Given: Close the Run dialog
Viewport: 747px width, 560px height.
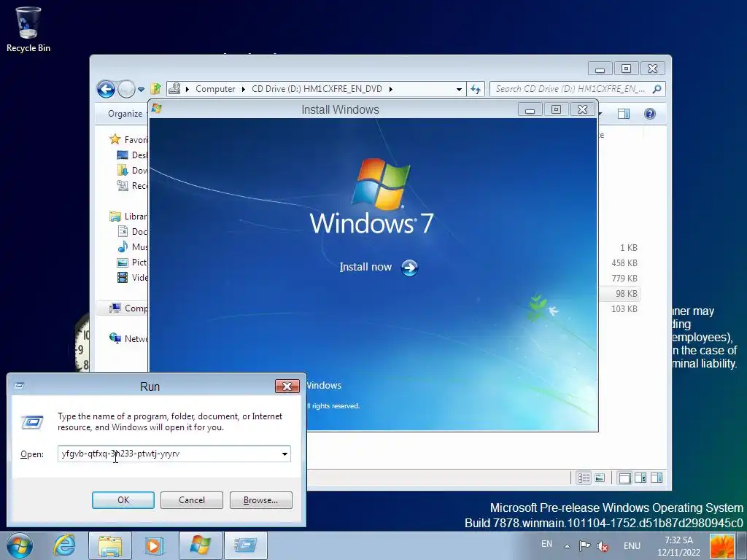Looking at the screenshot, I should [x=287, y=386].
